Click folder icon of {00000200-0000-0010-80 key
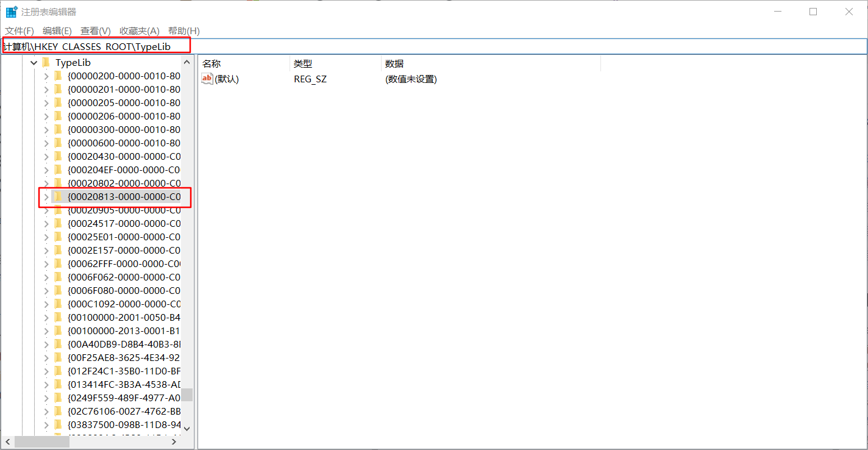Viewport: 868px width, 450px height. click(59, 76)
